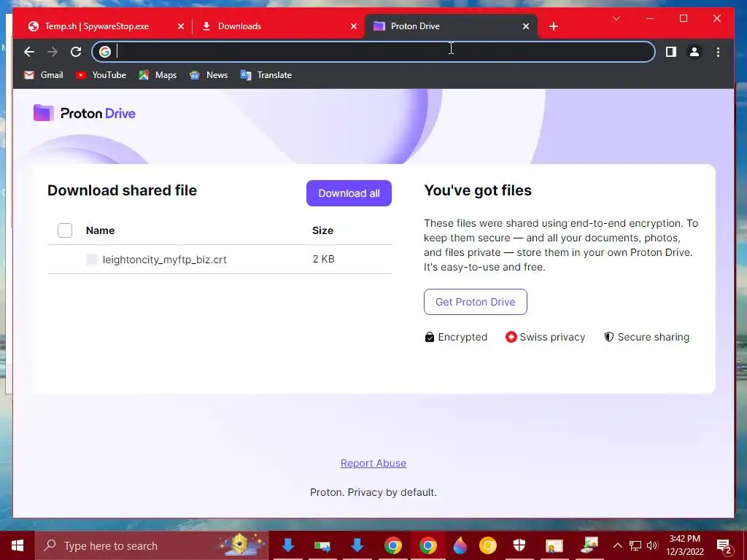Open the Gmail bookmark
Screen dimensions: 747x560
coord(43,75)
